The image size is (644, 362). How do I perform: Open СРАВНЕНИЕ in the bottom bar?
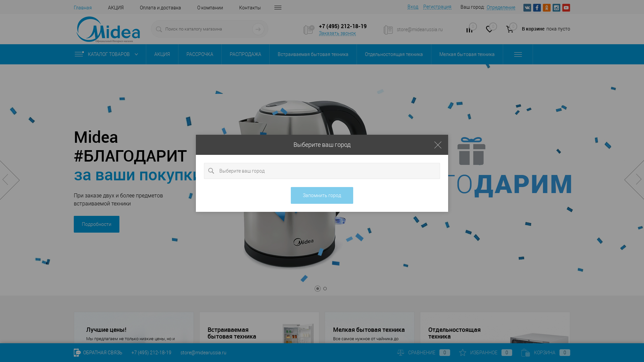422,353
